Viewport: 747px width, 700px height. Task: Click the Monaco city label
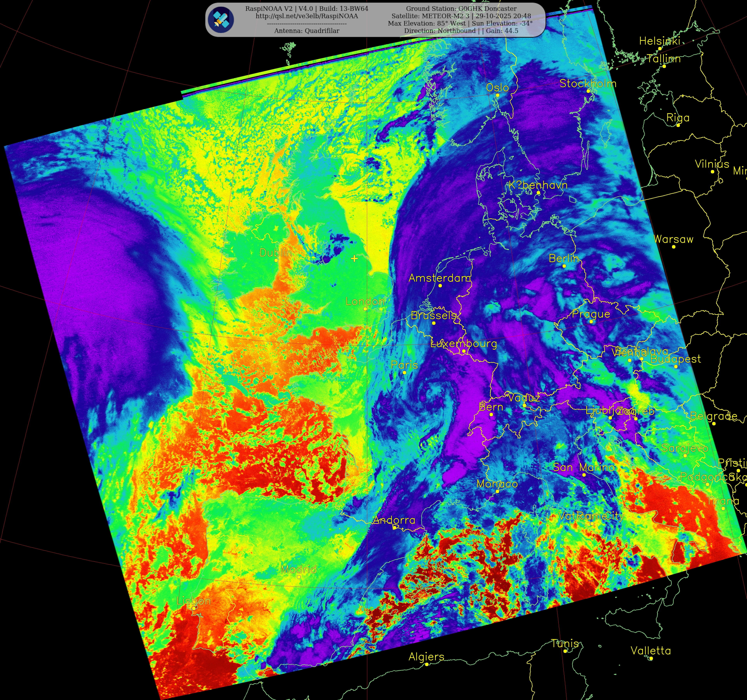[497, 484]
